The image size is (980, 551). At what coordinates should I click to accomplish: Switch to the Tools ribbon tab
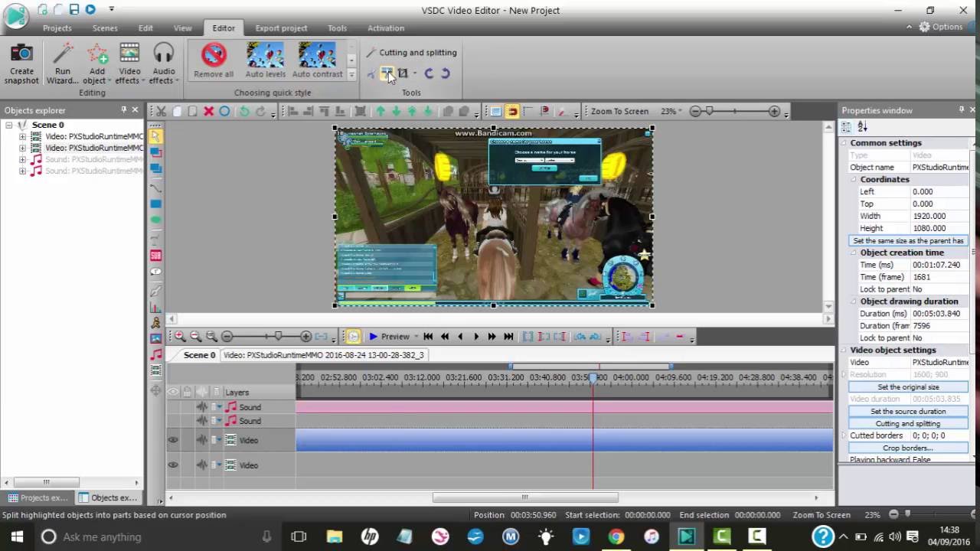pos(337,28)
